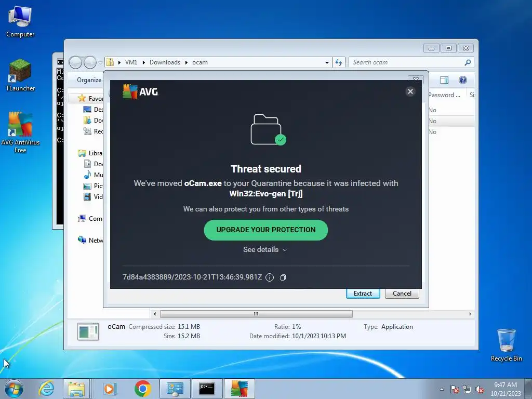
Task: Open the Windows Start button
Action: point(14,389)
